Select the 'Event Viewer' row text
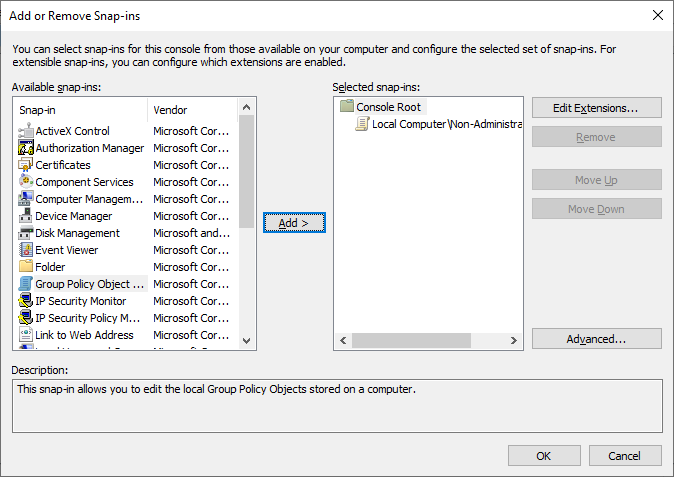The image size is (674, 477). (67, 250)
